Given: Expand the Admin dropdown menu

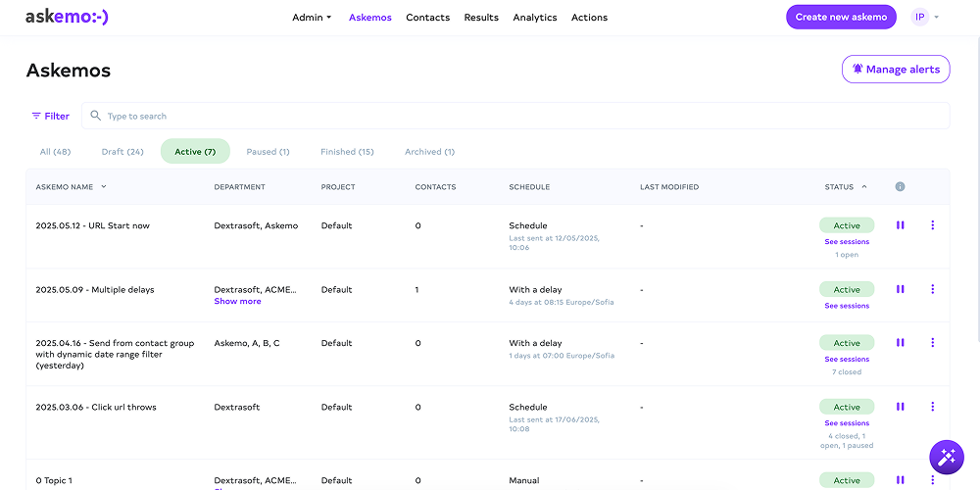Looking at the screenshot, I should [312, 18].
